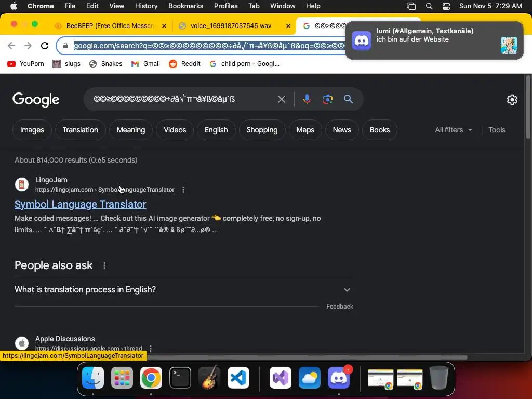The image size is (532, 399).
Task: Close the BeeBEEP tab
Action: tap(164, 26)
